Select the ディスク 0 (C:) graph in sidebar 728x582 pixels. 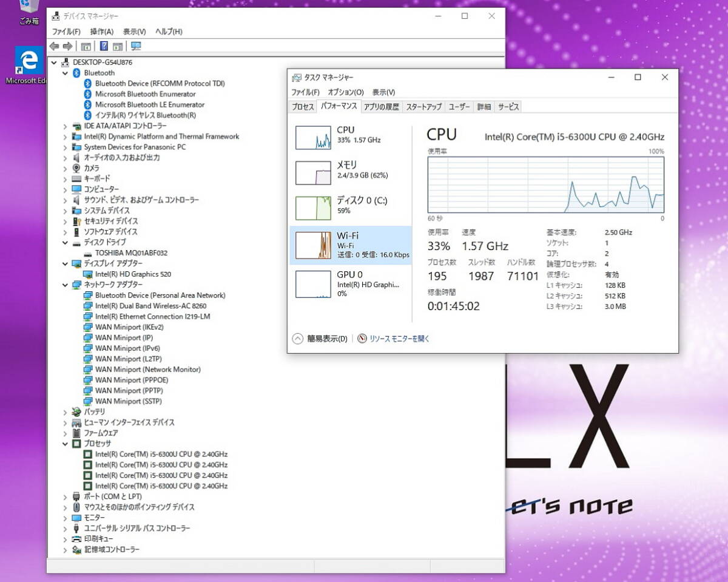(x=314, y=208)
